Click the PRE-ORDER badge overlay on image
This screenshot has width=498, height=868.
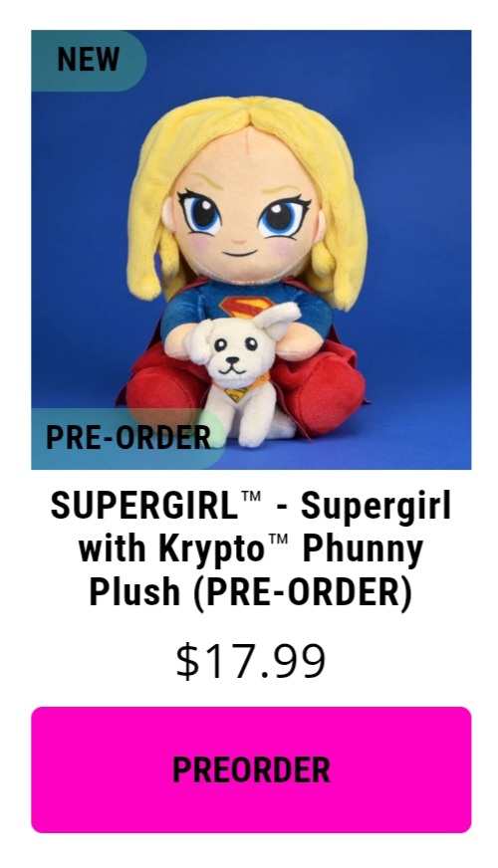pyautogui.click(x=127, y=438)
